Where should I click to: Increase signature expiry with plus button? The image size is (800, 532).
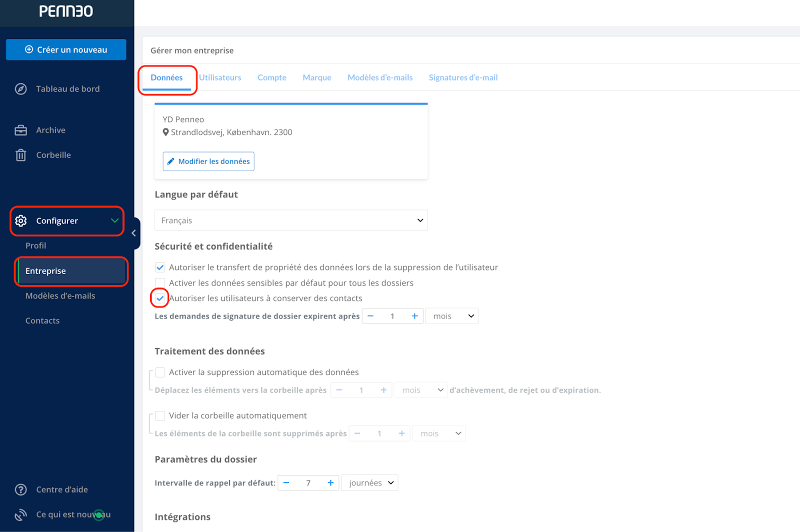click(x=414, y=316)
